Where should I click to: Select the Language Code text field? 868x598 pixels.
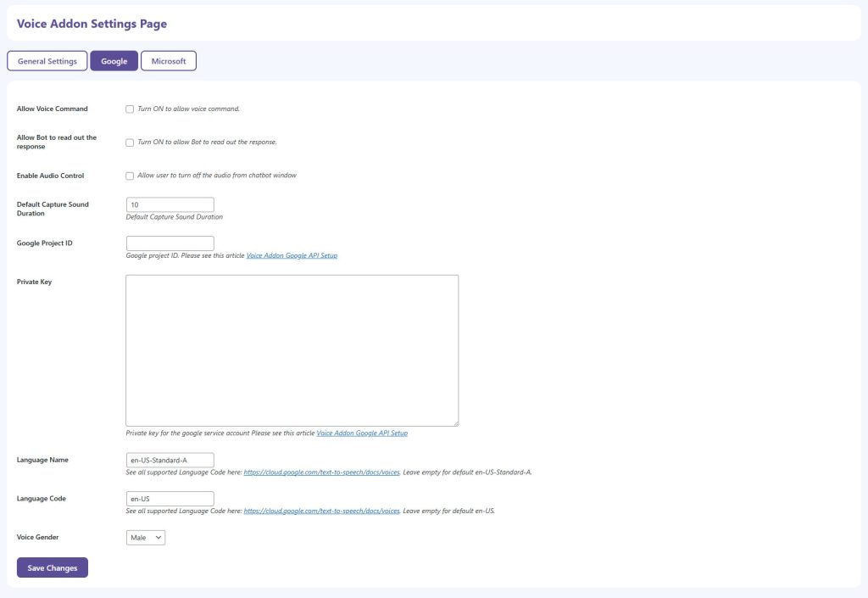point(170,499)
